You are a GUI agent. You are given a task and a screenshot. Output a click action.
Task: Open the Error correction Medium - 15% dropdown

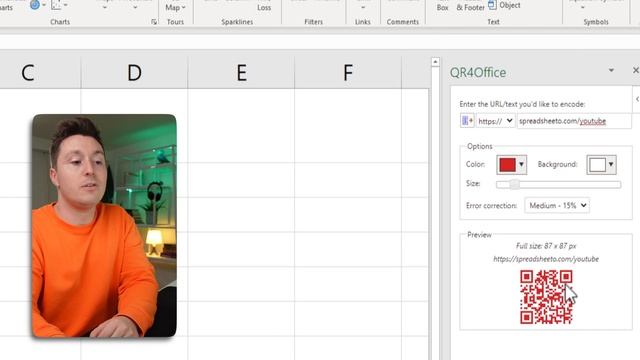pyautogui.click(x=557, y=205)
